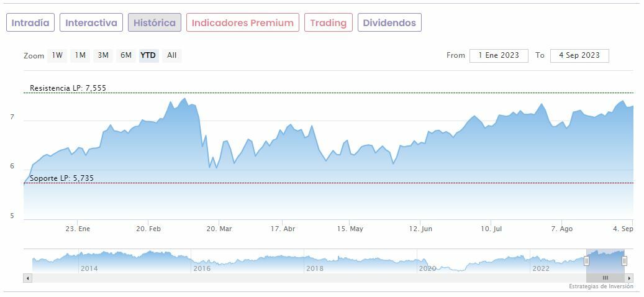Choose the 3M zoom range
The image size is (644, 297).
[103, 55]
